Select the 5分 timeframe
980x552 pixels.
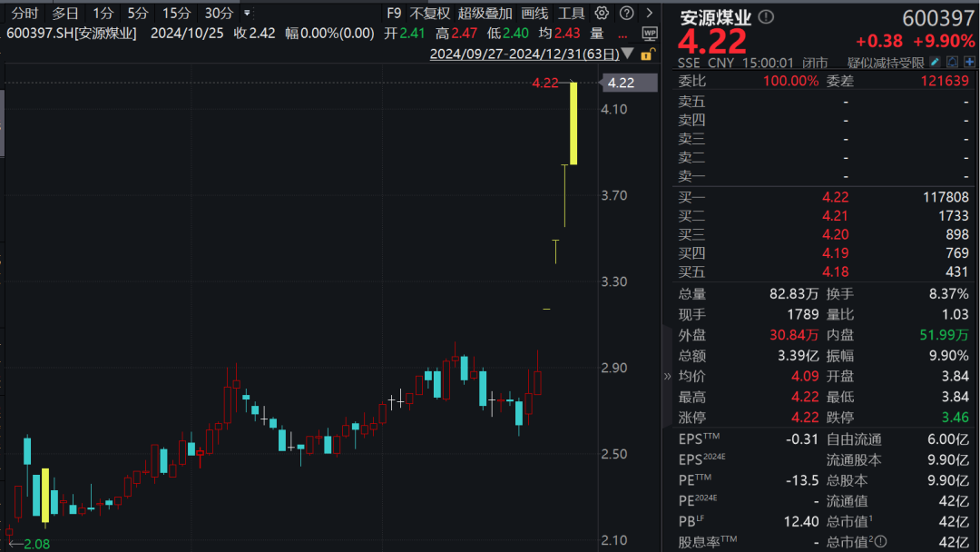point(138,13)
